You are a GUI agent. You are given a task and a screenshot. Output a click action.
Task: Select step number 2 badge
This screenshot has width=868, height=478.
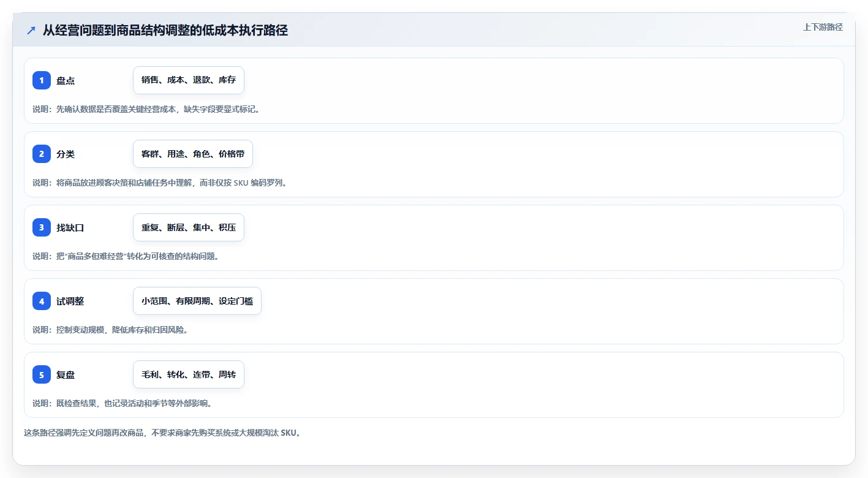[x=42, y=154]
